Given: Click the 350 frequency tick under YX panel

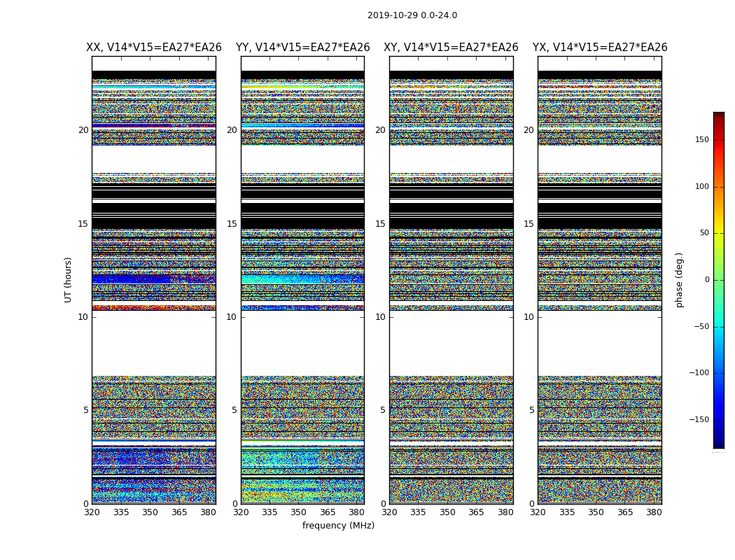Looking at the screenshot, I should tap(596, 512).
